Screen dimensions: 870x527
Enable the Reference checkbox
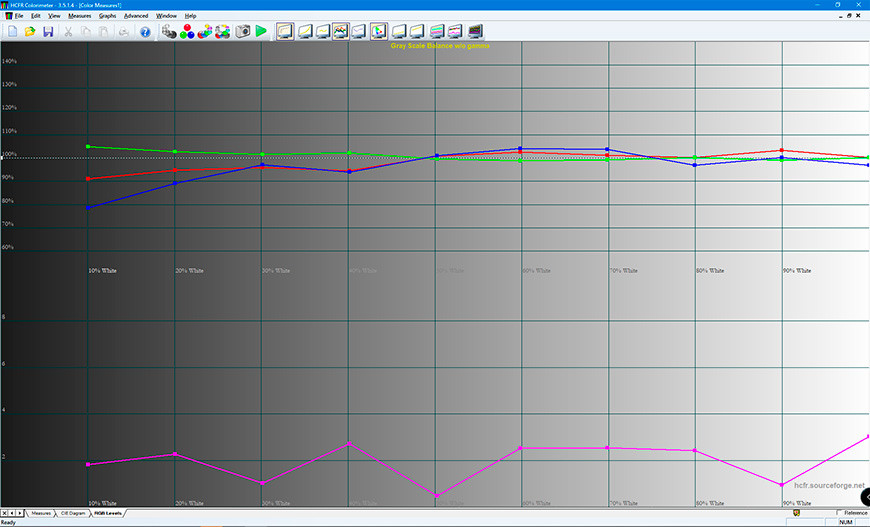pos(839,513)
